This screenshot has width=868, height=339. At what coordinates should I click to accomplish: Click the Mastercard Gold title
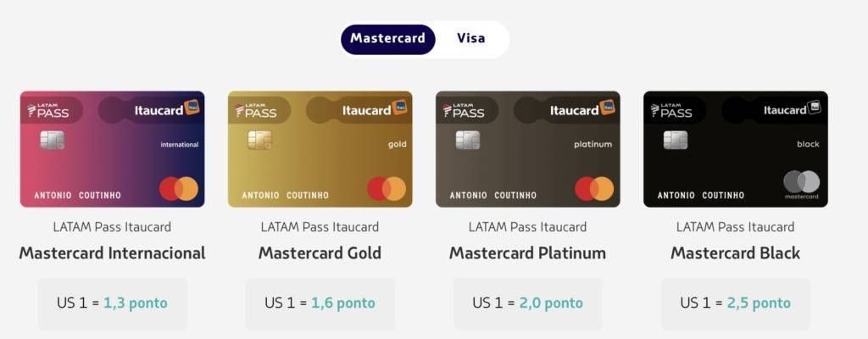[x=320, y=253]
